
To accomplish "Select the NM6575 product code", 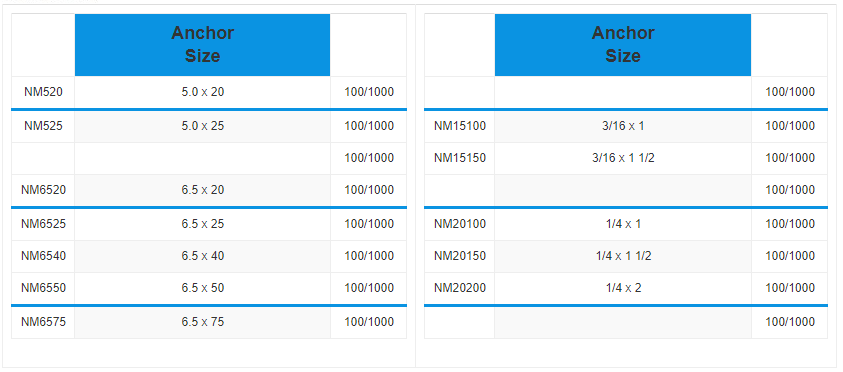I will pyautogui.click(x=44, y=322).
